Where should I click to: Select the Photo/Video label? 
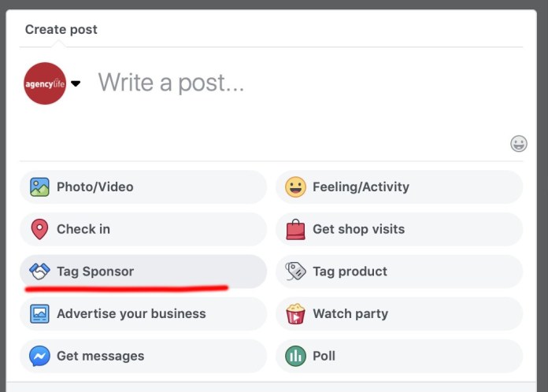[95, 187]
